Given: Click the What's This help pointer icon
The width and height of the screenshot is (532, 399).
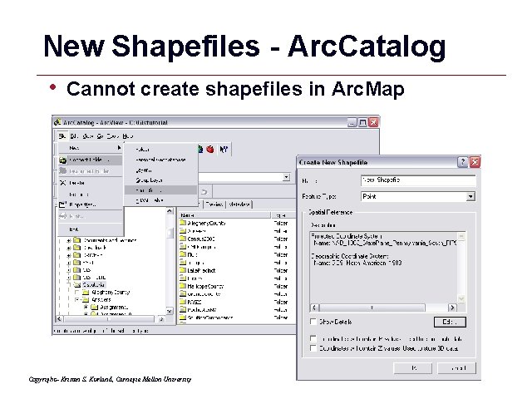Looking at the screenshot, I should 224,150.
